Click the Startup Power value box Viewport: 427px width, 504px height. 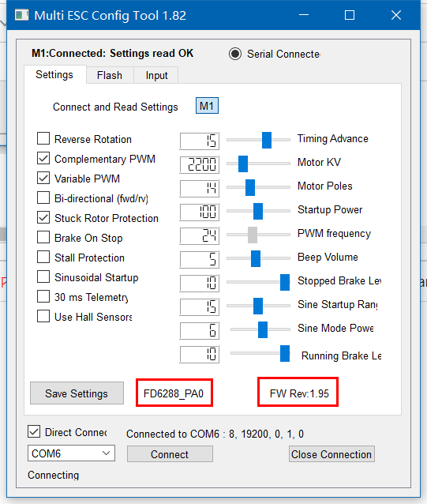[200, 212]
